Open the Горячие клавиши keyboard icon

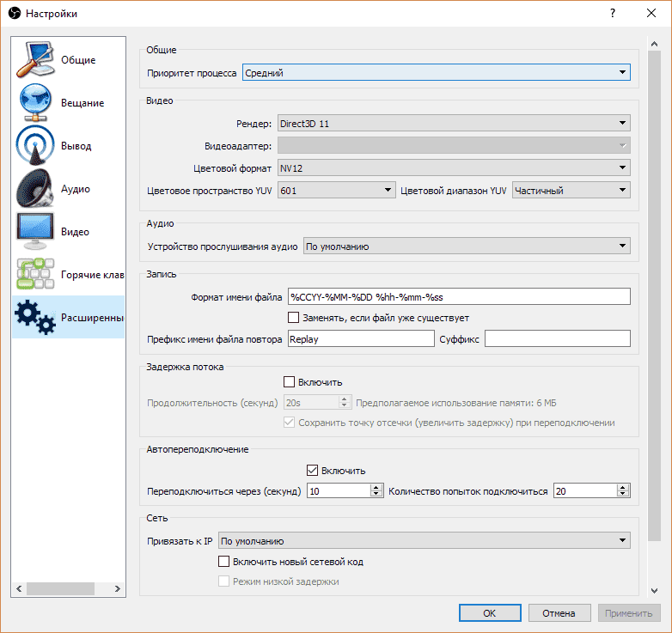(35, 275)
